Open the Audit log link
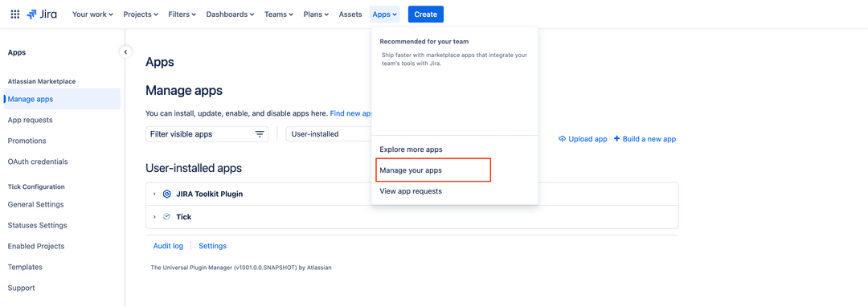Image resolution: width=868 pixels, height=307 pixels. [168, 246]
